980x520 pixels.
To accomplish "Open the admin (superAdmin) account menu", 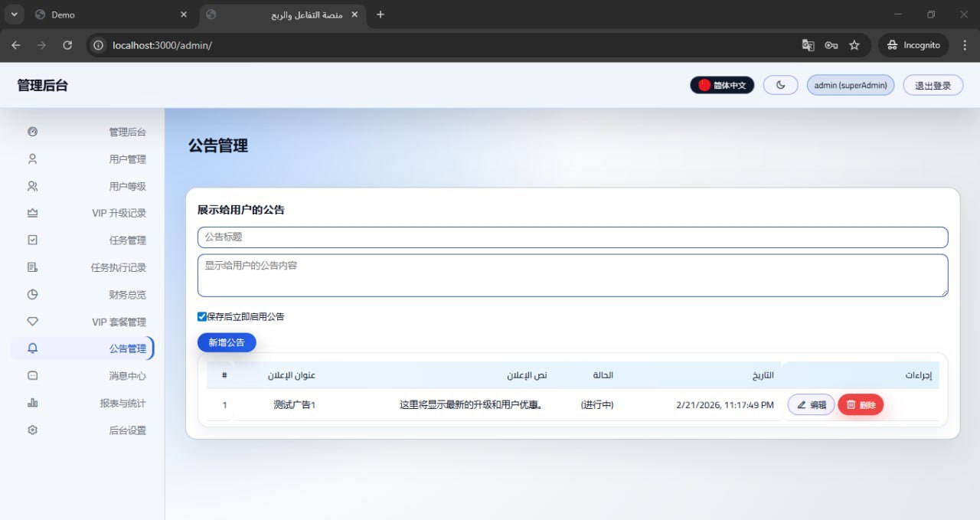I will pos(850,85).
